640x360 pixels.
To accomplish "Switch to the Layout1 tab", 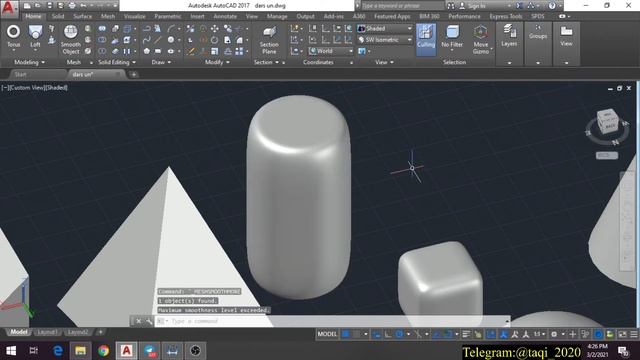I will coord(47,332).
